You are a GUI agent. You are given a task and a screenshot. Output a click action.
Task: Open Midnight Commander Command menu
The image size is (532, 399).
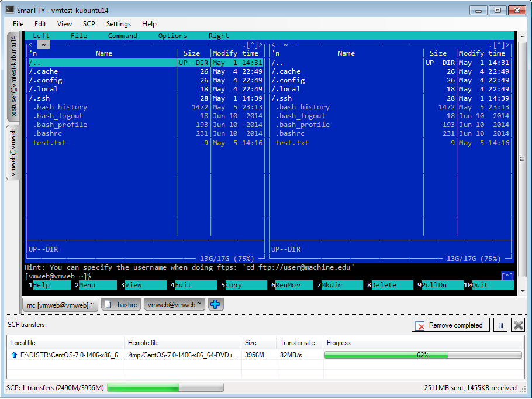[x=123, y=36]
